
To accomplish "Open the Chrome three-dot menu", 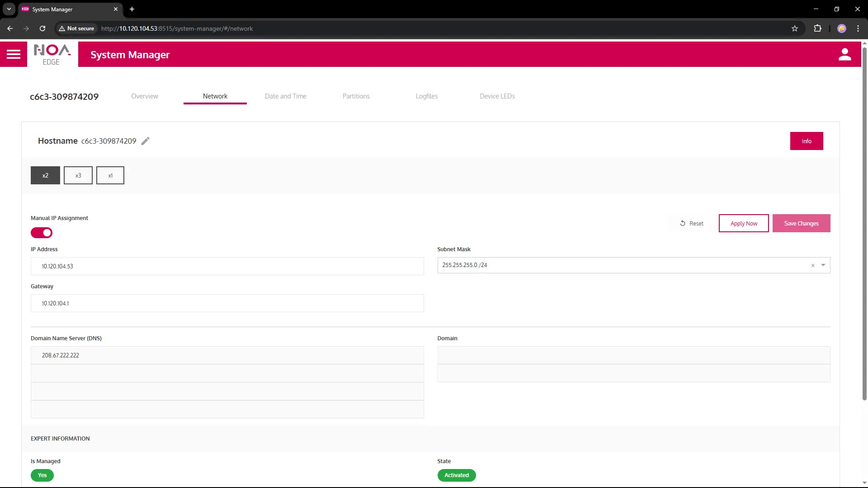I will (858, 28).
